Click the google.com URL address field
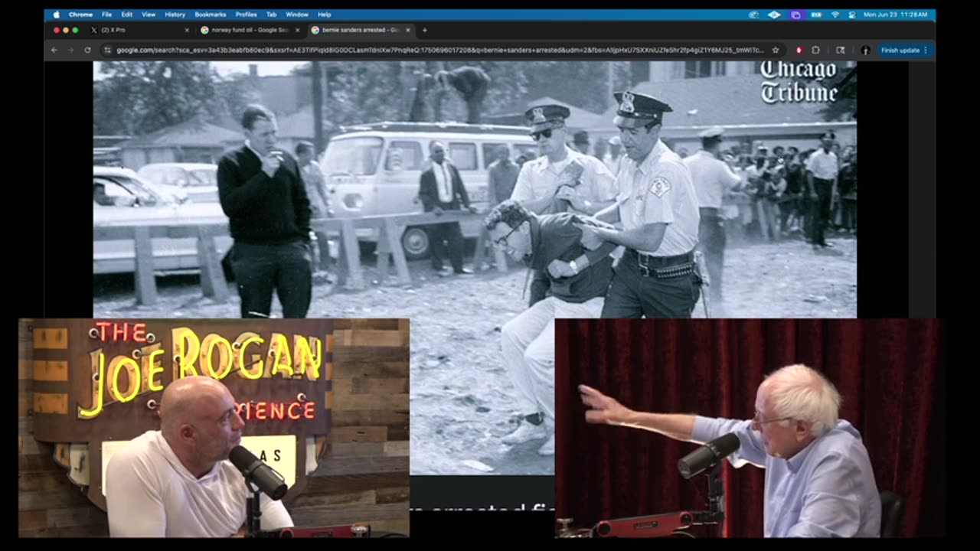 pyautogui.click(x=440, y=50)
